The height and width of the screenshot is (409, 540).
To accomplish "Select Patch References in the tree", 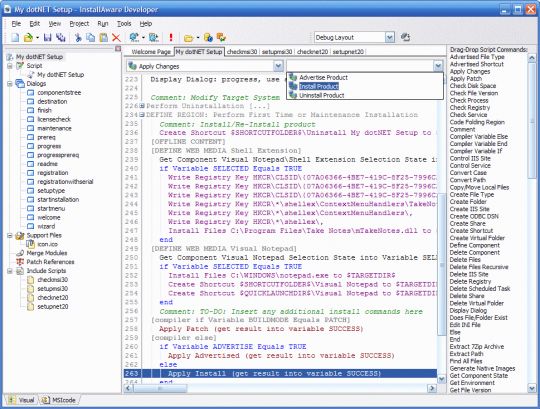I will point(50,262).
